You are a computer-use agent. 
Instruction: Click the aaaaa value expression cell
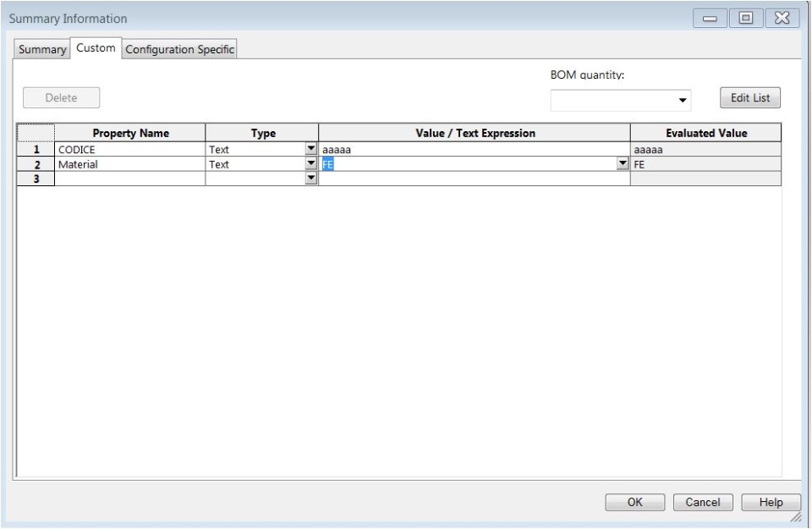tap(475, 149)
